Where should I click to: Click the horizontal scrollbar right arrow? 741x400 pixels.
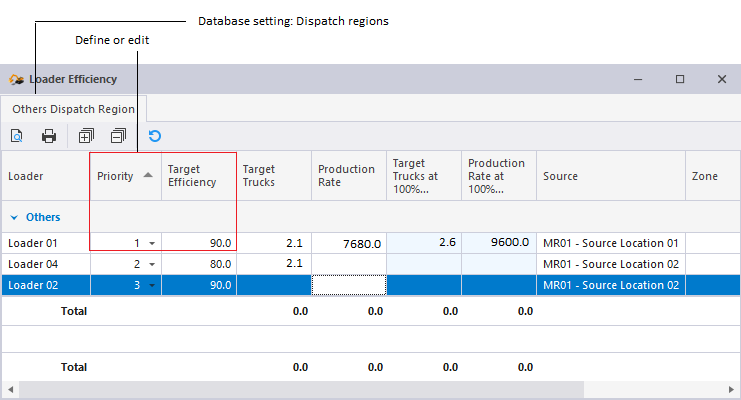732,388
